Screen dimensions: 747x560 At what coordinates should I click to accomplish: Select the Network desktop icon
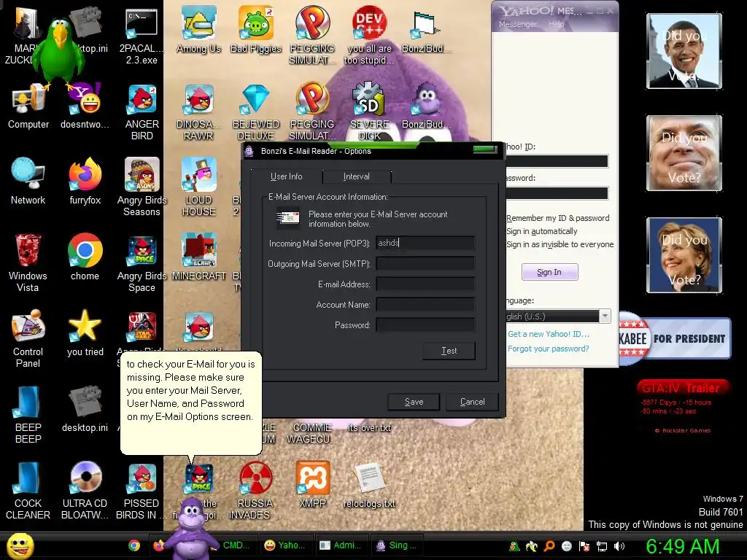click(x=28, y=181)
